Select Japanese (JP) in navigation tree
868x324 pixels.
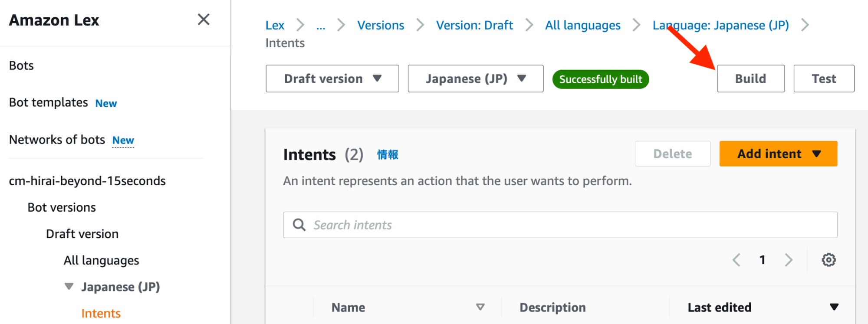tap(121, 287)
